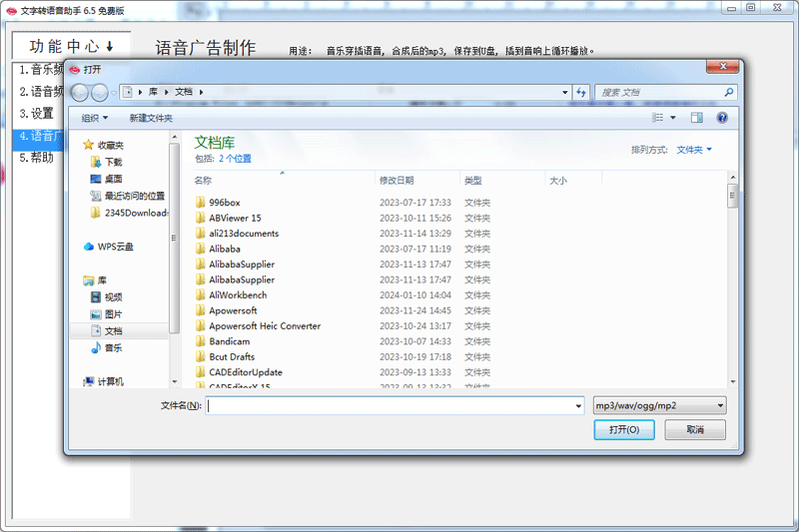Click the file list vertical scrollbar thumb
The width and height of the screenshot is (799, 532).
(732, 195)
